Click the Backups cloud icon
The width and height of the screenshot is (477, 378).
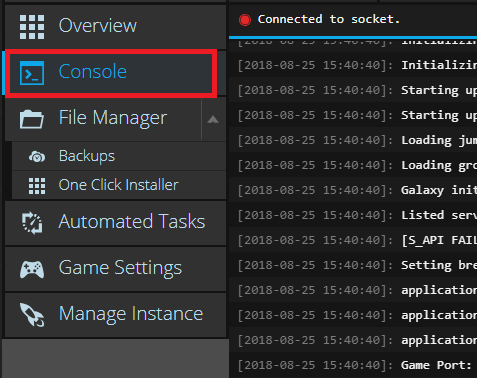pos(37,156)
